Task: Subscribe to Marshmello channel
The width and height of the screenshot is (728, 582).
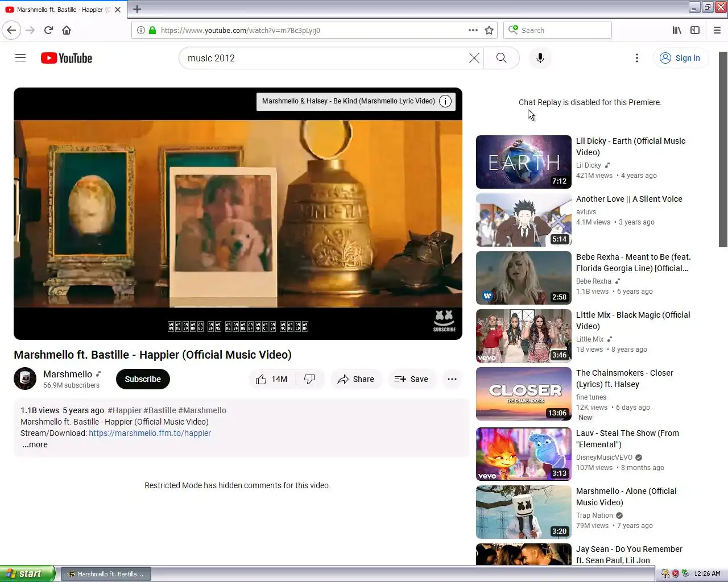Action: (x=143, y=379)
